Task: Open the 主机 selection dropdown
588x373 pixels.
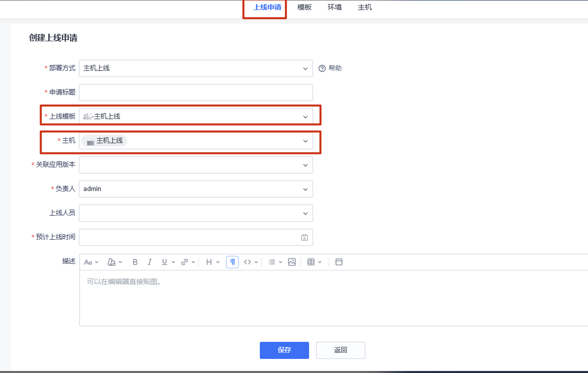Action: 196,141
